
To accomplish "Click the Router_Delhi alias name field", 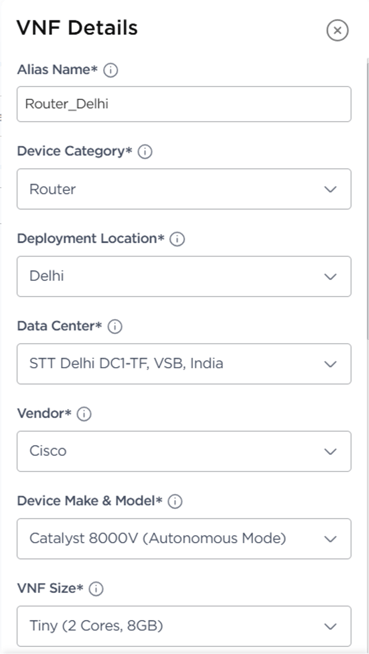I will 184,104.
